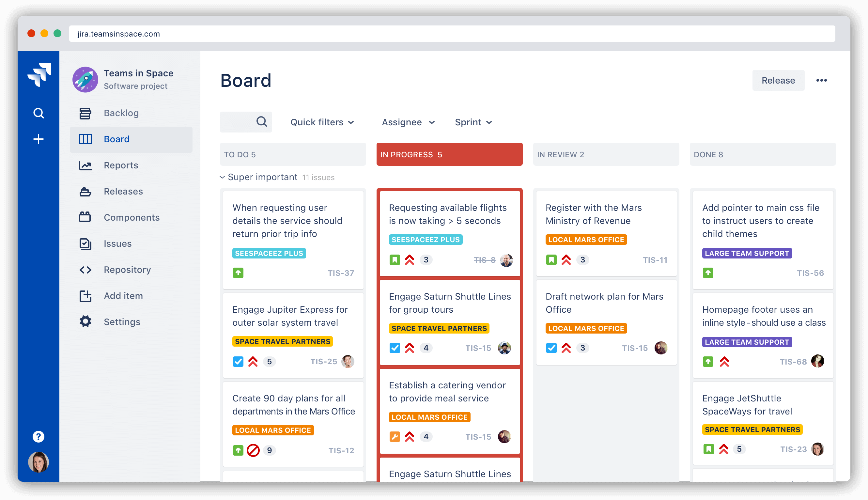Click the Releases navigation icon
868x500 pixels.
(x=86, y=192)
